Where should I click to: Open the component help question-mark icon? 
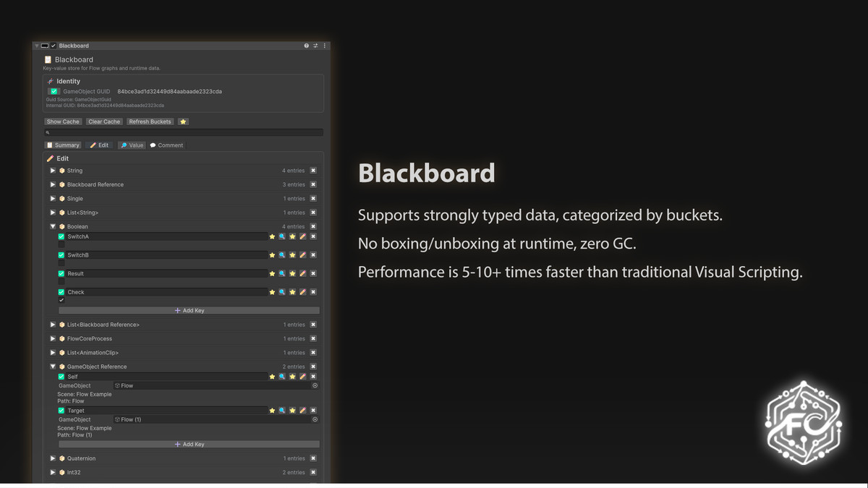tap(306, 46)
